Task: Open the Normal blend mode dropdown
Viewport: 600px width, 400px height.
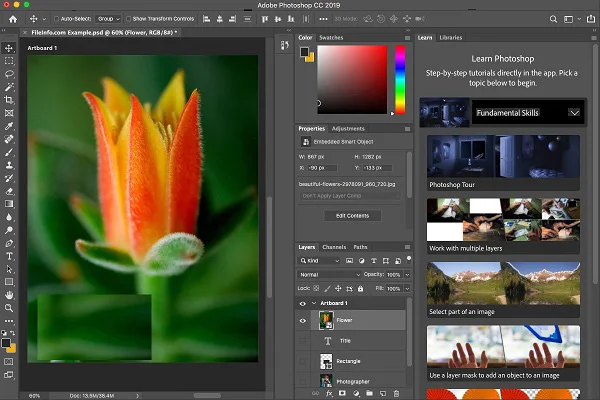Action: click(329, 274)
